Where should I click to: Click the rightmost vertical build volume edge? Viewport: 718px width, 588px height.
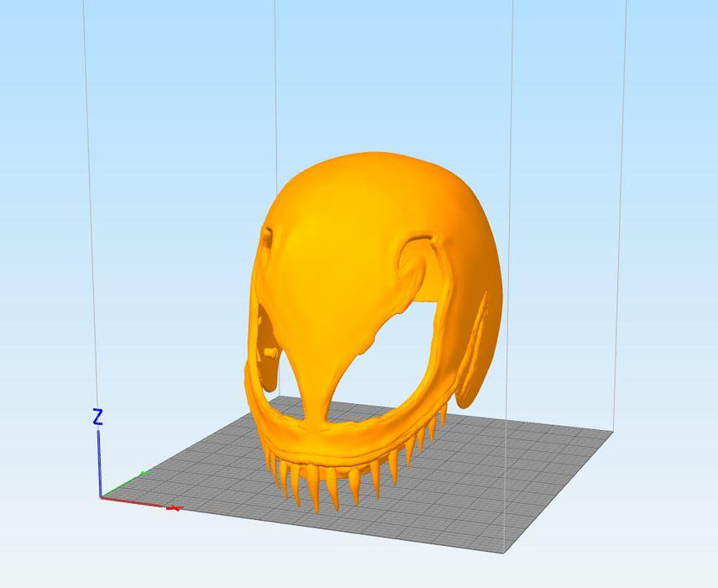(x=622, y=210)
